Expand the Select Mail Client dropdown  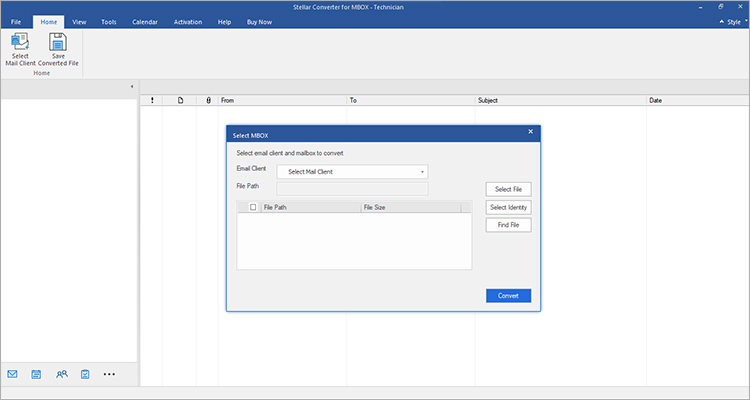pos(351,171)
